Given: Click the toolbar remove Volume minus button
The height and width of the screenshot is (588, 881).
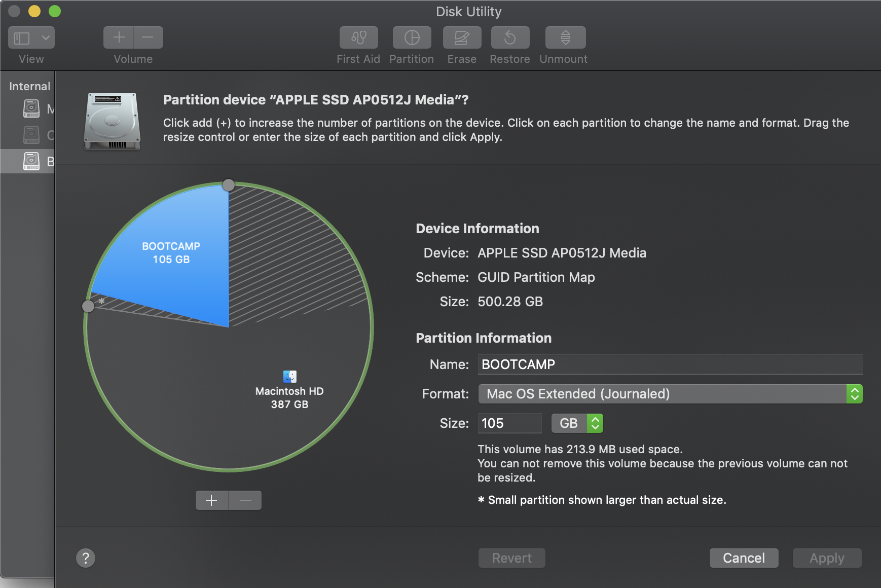Looking at the screenshot, I should click(x=148, y=38).
